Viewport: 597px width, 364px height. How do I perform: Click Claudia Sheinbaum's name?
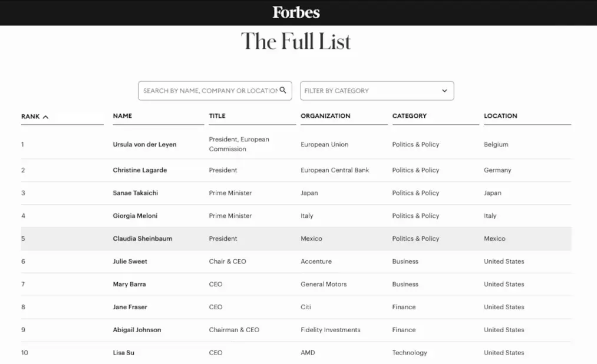(x=143, y=239)
